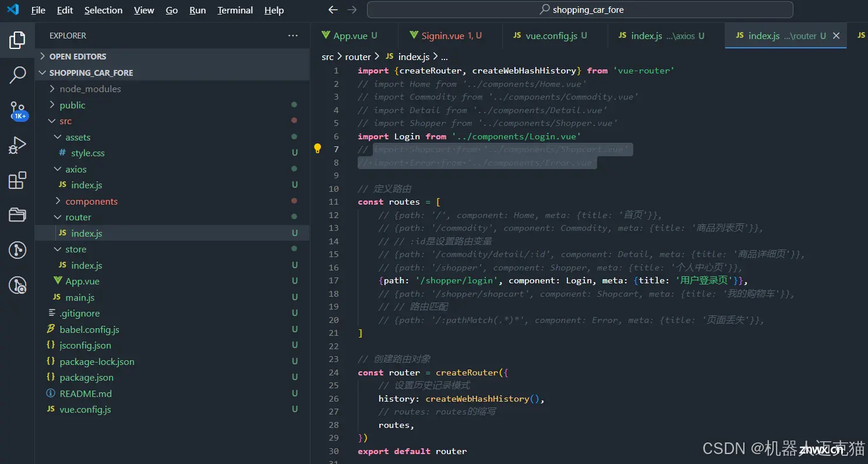868x464 pixels.
Task: Open the project manager folder icon
Action: point(17,215)
